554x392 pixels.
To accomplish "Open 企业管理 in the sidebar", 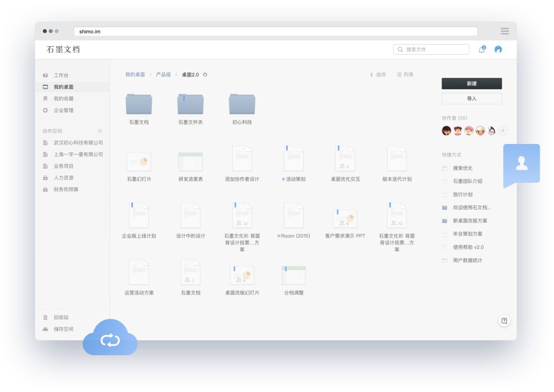I will [63, 110].
